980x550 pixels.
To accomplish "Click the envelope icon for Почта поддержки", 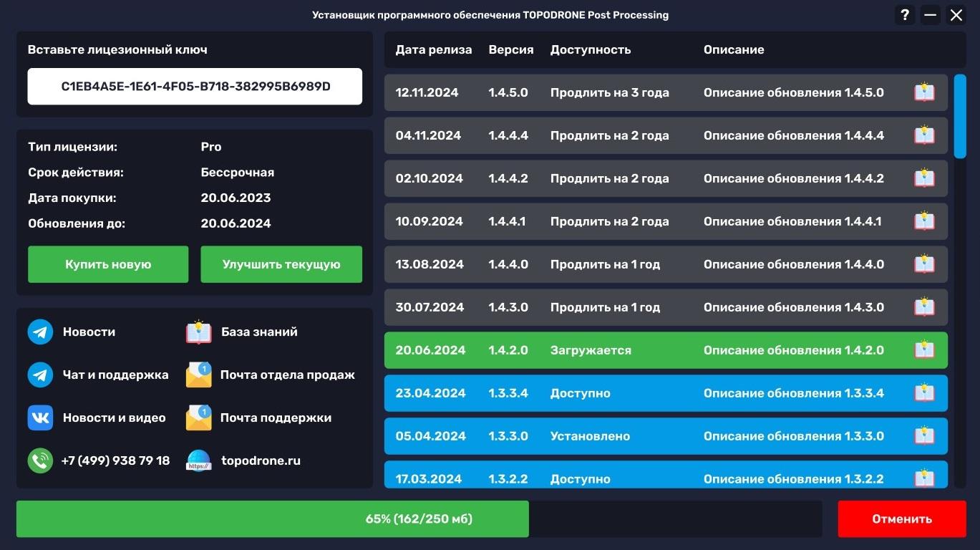I will coord(199,418).
